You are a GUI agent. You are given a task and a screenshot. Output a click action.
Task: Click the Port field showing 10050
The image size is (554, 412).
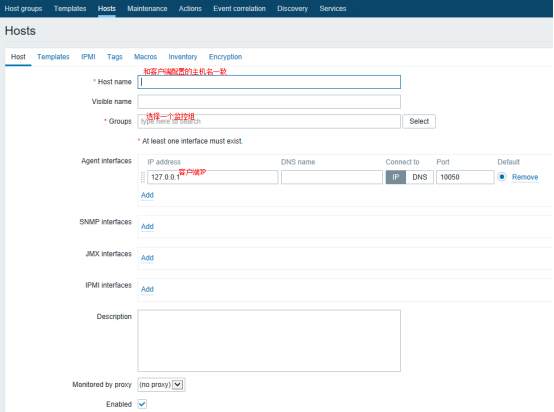tap(465, 177)
